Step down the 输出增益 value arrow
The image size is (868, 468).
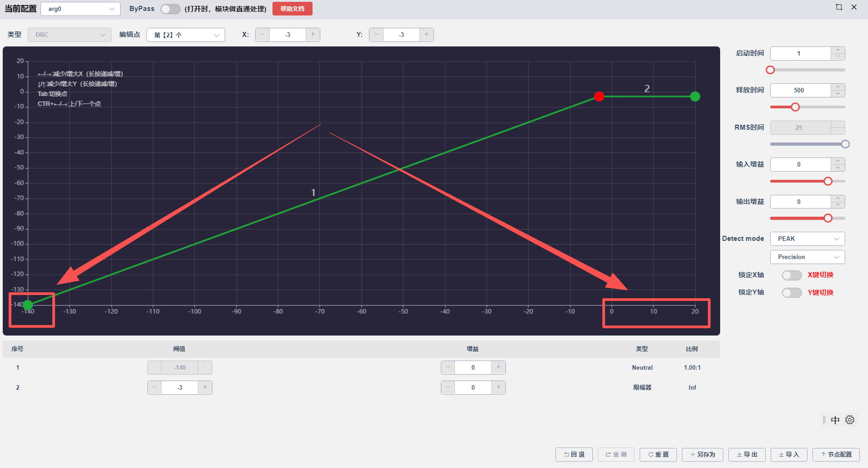pos(838,205)
